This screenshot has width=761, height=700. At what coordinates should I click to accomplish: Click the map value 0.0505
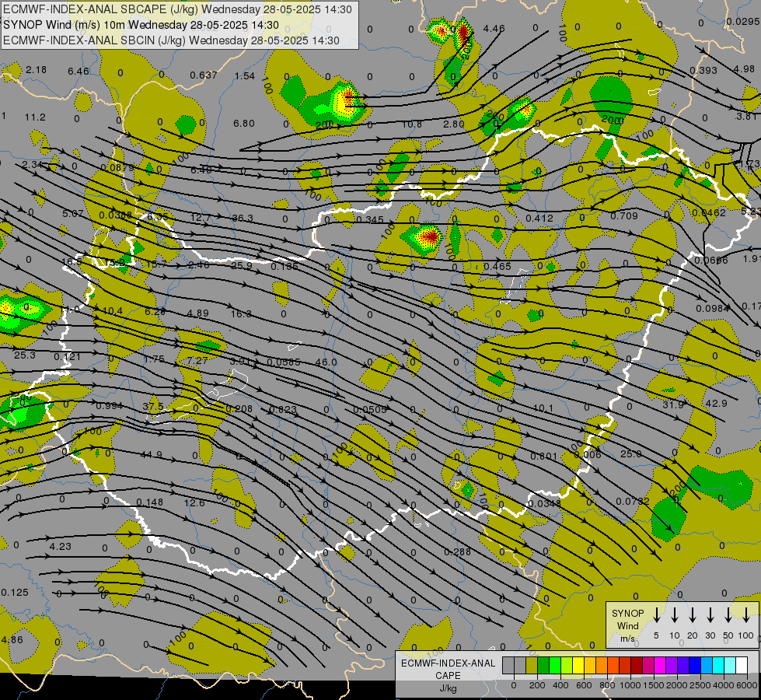[x=370, y=410]
